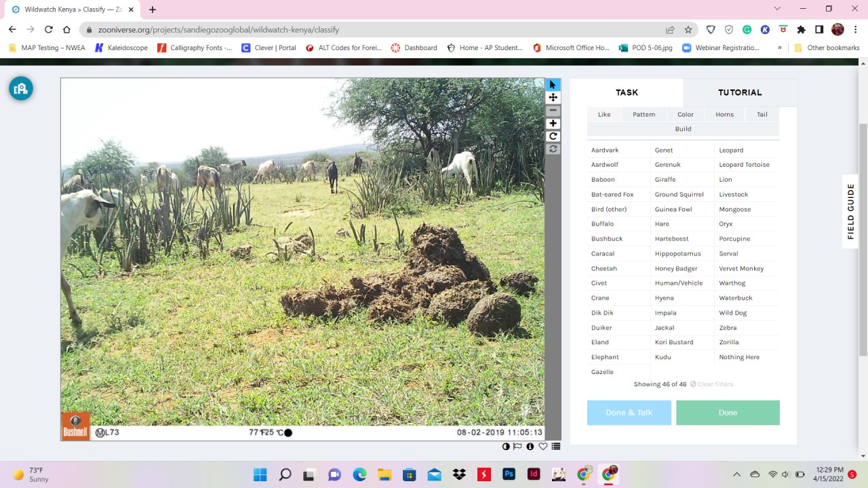Select the pan/move image tool
The height and width of the screenshot is (488, 868).
point(553,98)
